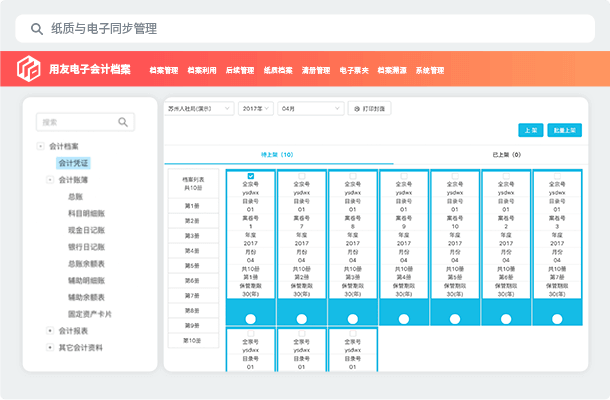Tick the checkbox on the 第2册 binder
The height and width of the screenshot is (400, 610).
point(301,176)
